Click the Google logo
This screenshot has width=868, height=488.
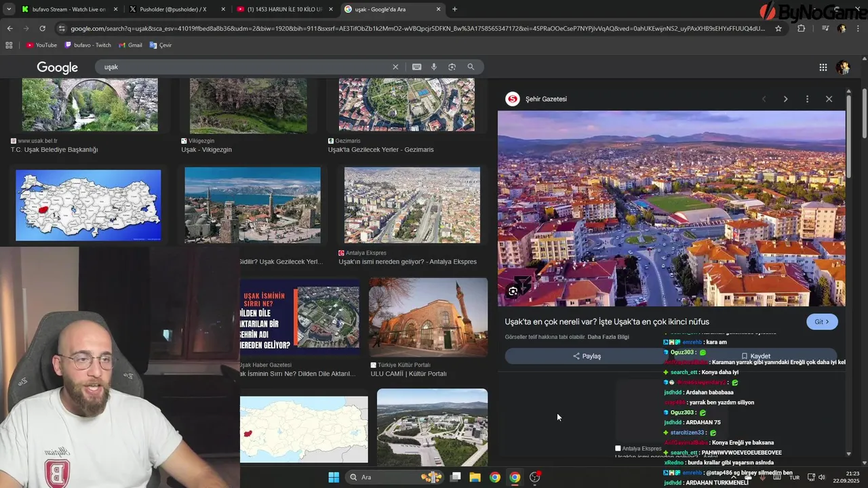coord(58,67)
